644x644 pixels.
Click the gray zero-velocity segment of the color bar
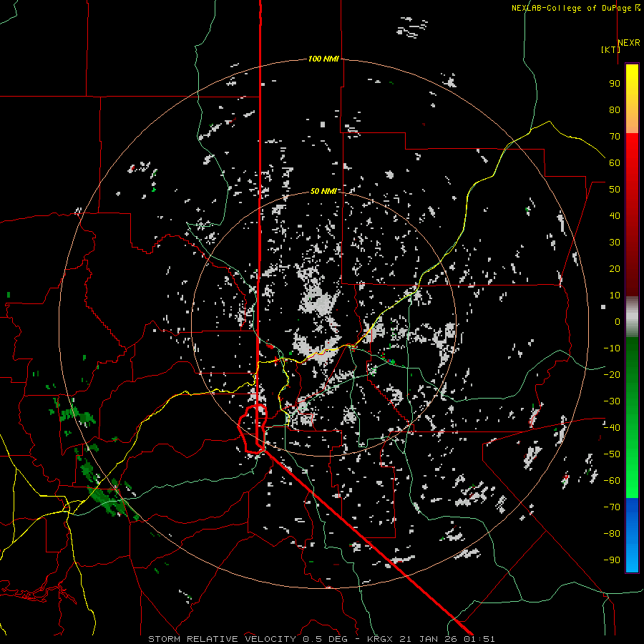[632, 317]
